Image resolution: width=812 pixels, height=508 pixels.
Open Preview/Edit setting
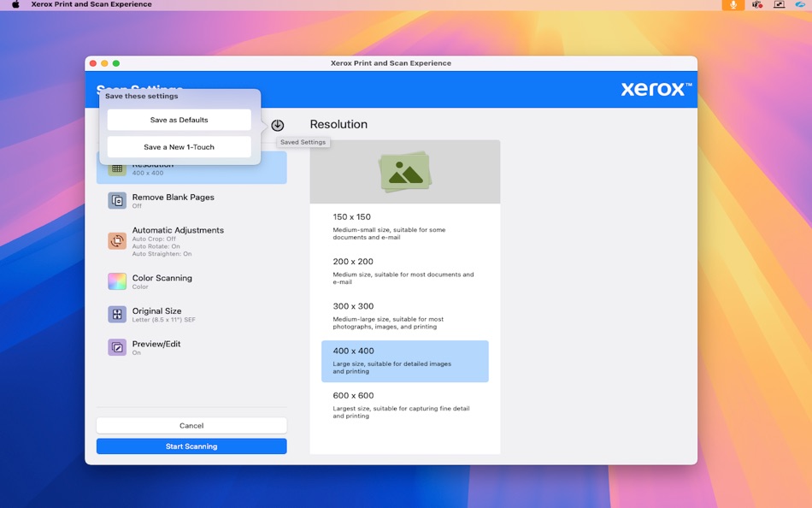coord(191,347)
